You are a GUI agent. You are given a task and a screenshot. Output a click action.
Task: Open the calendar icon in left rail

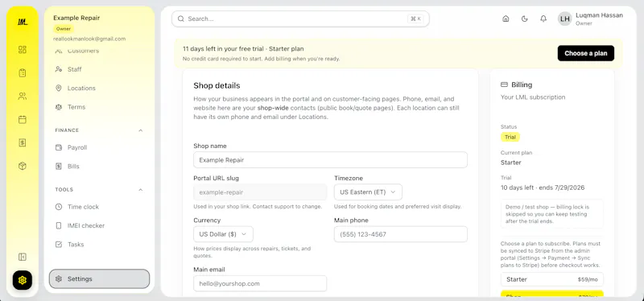tap(23, 119)
